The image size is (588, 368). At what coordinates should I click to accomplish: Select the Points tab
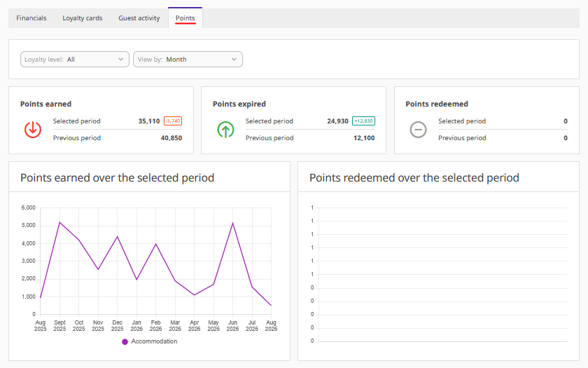(185, 18)
